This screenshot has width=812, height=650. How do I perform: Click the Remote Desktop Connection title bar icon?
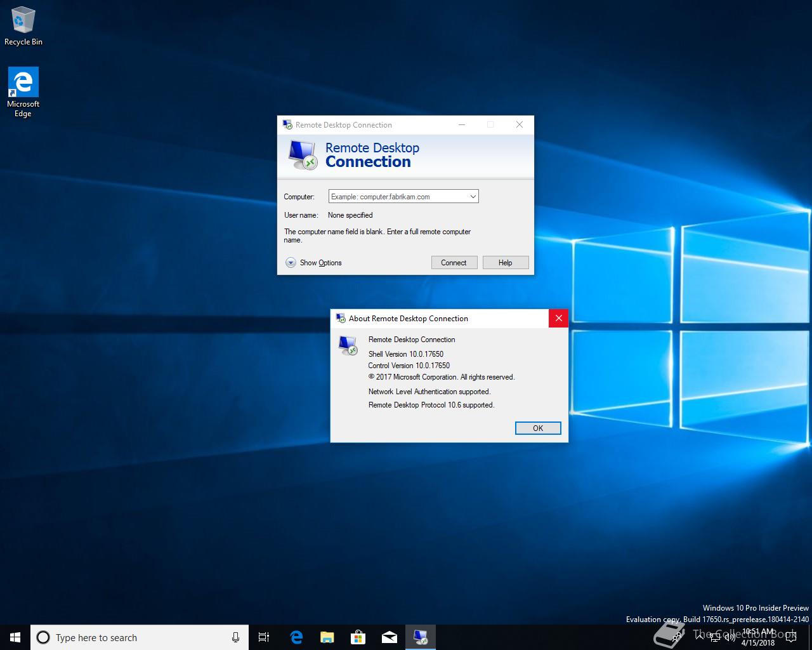(287, 124)
